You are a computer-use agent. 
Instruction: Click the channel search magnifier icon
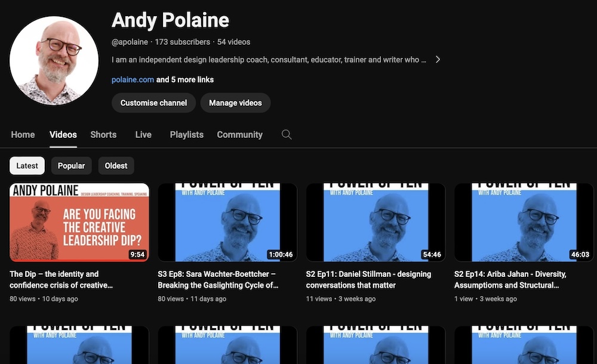[287, 135]
